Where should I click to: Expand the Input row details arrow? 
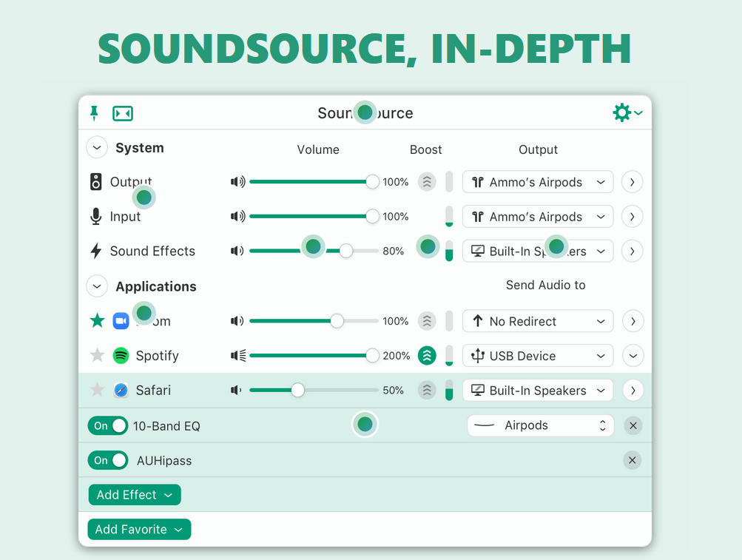point(633,216)
